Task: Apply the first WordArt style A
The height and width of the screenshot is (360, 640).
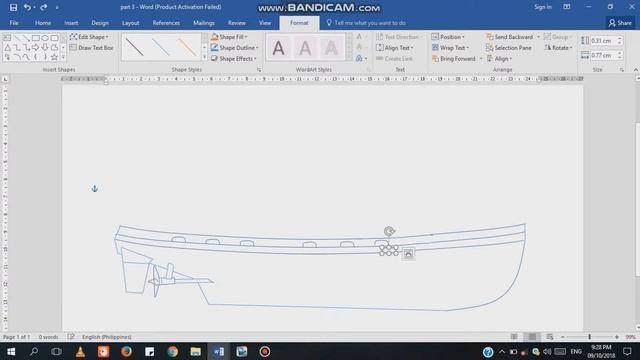Action: click(278, 48)
